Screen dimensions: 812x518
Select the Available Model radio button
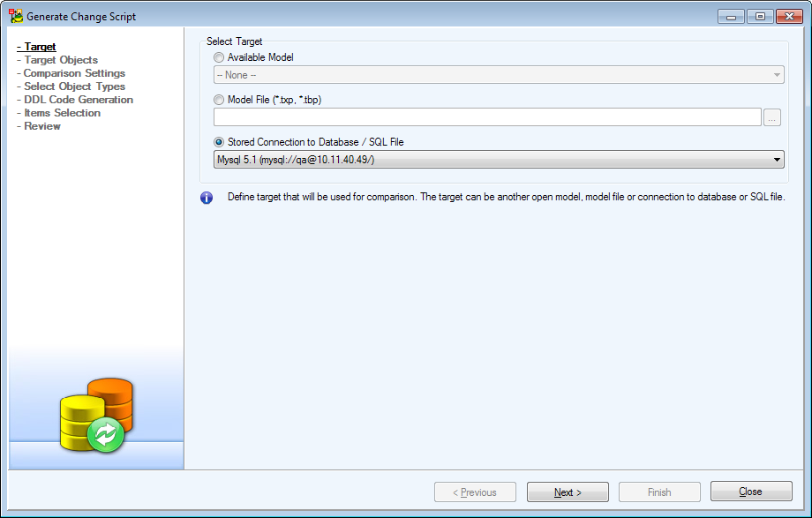(219, 57)
